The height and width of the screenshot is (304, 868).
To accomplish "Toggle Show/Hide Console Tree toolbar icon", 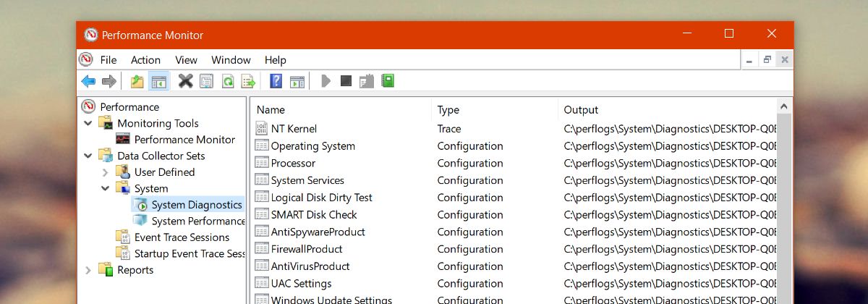I will pyautogui.click(x=158, y=81).
